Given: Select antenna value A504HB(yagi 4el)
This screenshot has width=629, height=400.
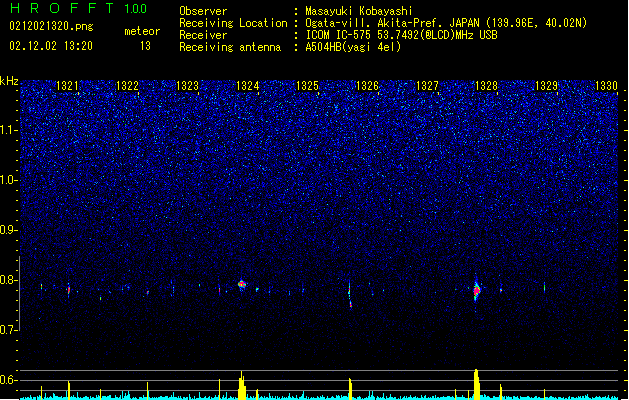Looking at the screenshot, I should tap(353, 47).
